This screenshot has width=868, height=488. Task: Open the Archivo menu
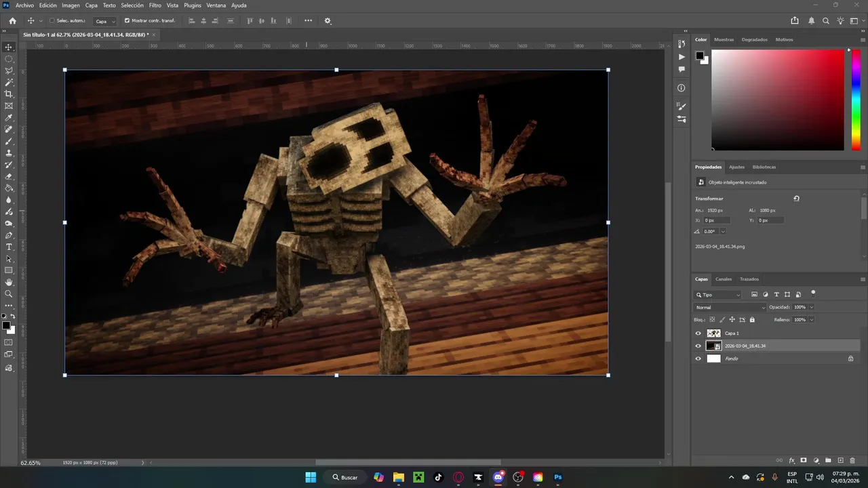[x=24, y=5]
